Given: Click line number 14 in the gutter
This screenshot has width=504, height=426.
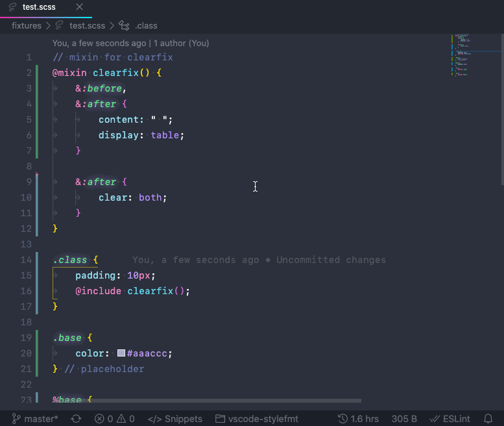Looking at the screenshot, I should (x=26, y=260).
